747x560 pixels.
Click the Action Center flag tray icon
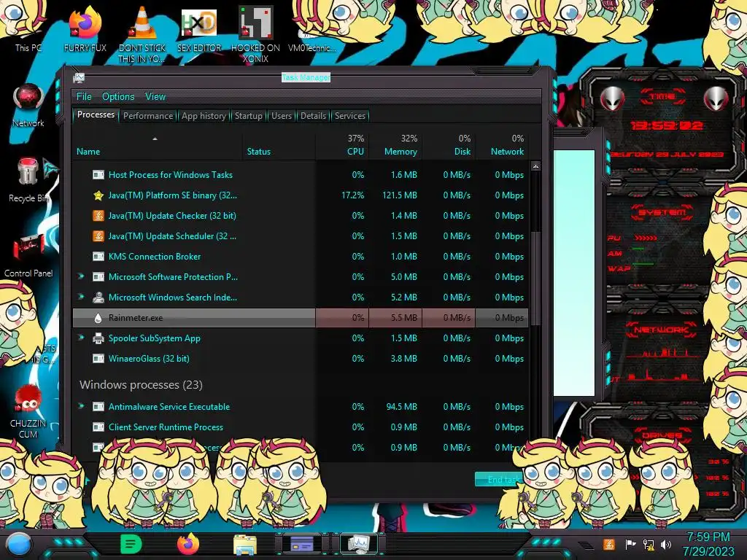[x=630, y=544]
